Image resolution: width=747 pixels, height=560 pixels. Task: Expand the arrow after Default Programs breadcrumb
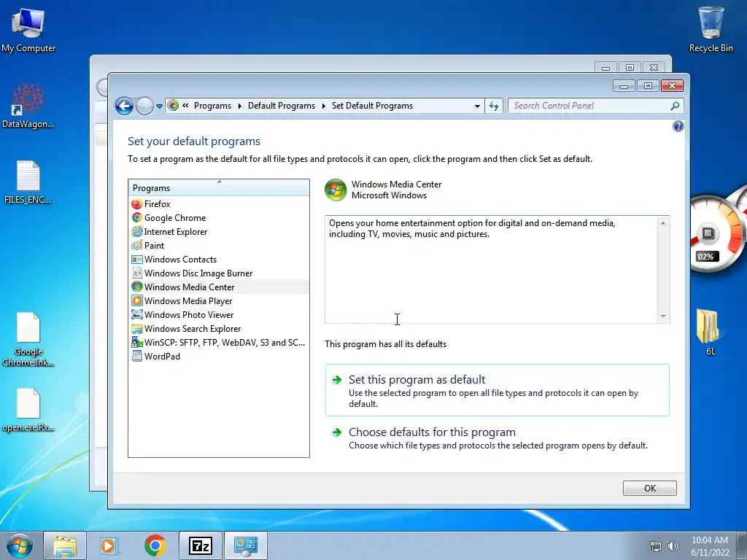pyautogui.click(x=323, y=106)
